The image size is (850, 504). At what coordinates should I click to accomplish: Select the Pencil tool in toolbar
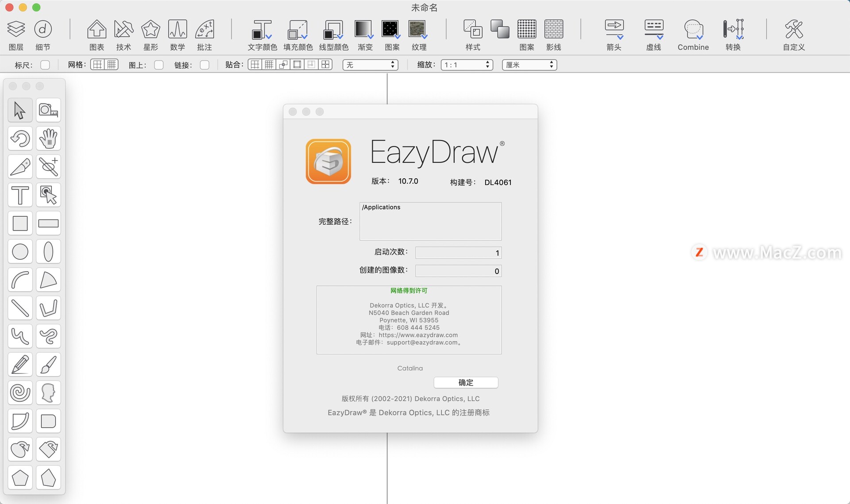(20, 365)
